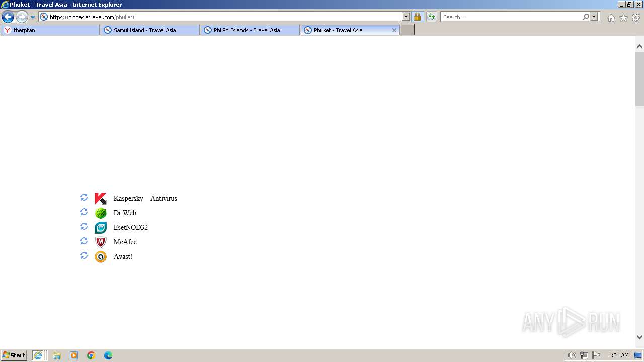
Task: Click the Avast! orange logo
Action: (x=101, y=257)
